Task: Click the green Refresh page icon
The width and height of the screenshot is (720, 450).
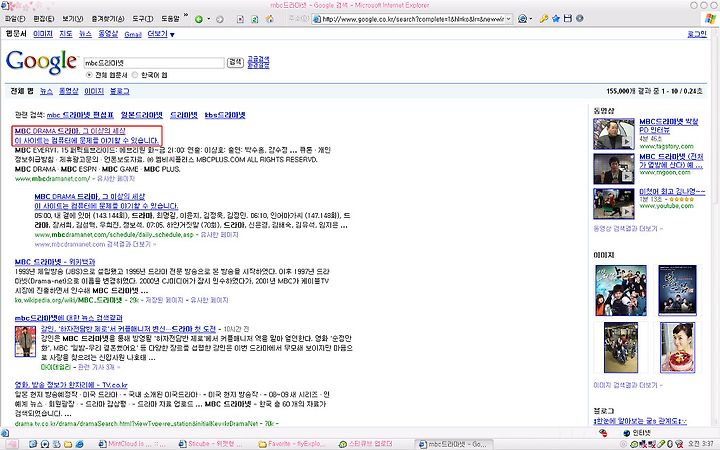Action: click(255, 19)
